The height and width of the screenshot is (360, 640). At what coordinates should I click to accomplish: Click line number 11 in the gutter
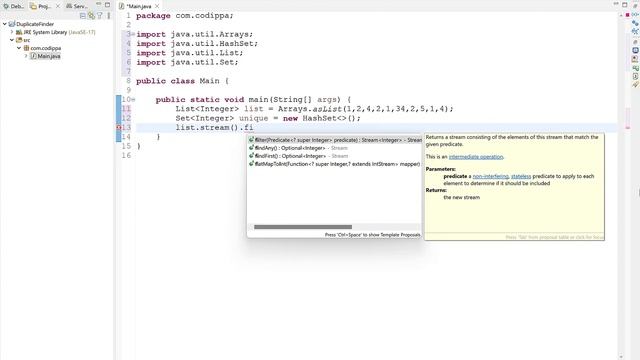[126, 109]
